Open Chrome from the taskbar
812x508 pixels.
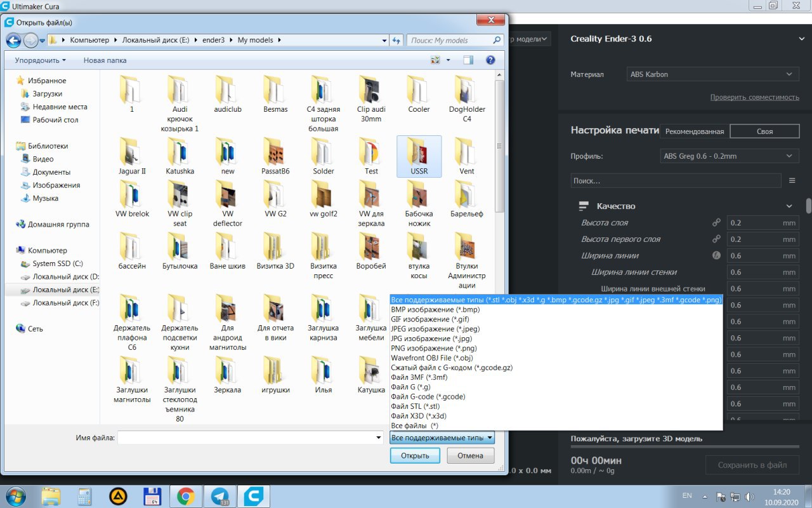[x=186, y=496]
